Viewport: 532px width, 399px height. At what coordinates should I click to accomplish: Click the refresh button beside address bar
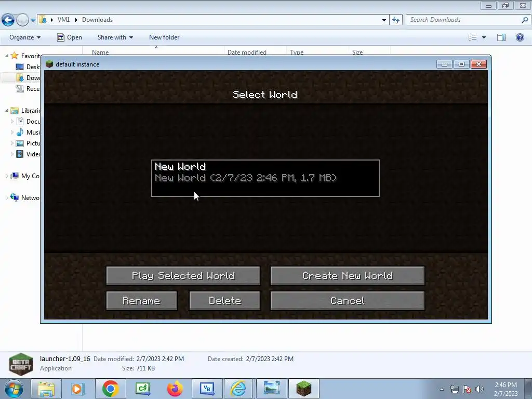396,20
